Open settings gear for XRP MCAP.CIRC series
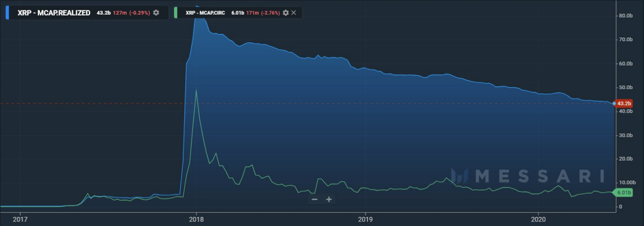 click(286, 13)
